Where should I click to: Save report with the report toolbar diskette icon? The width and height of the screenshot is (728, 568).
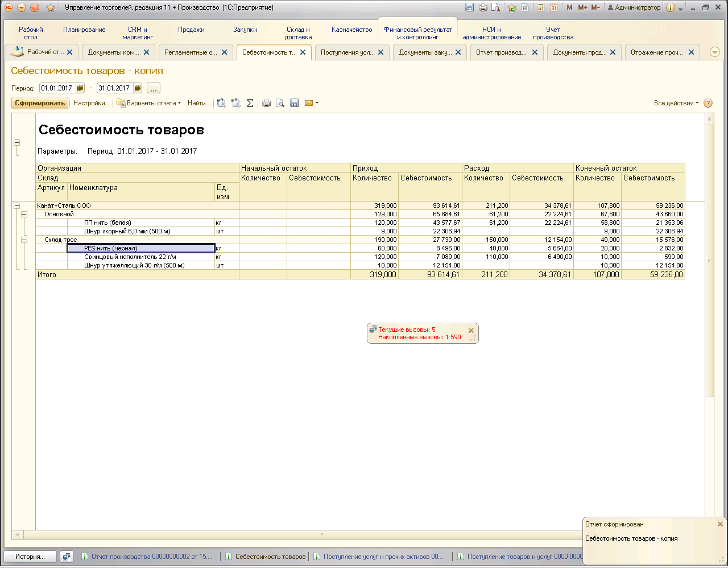(294, 103)
